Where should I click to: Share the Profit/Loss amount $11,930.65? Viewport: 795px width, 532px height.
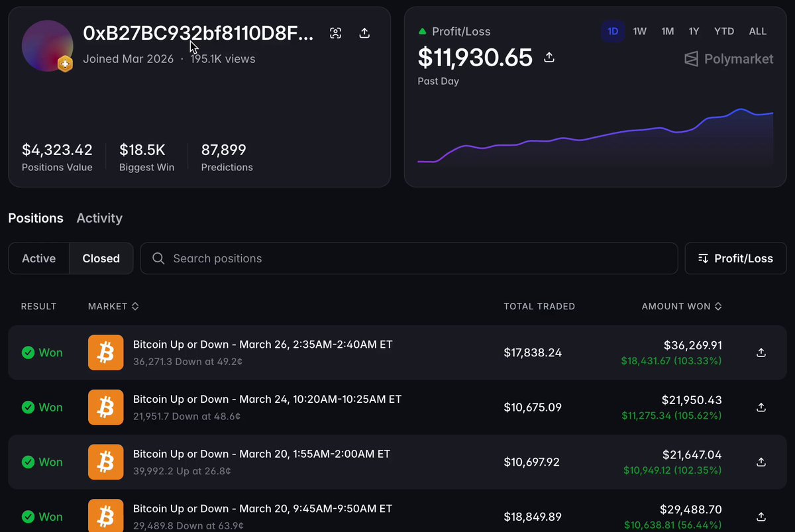coord(549,58)
